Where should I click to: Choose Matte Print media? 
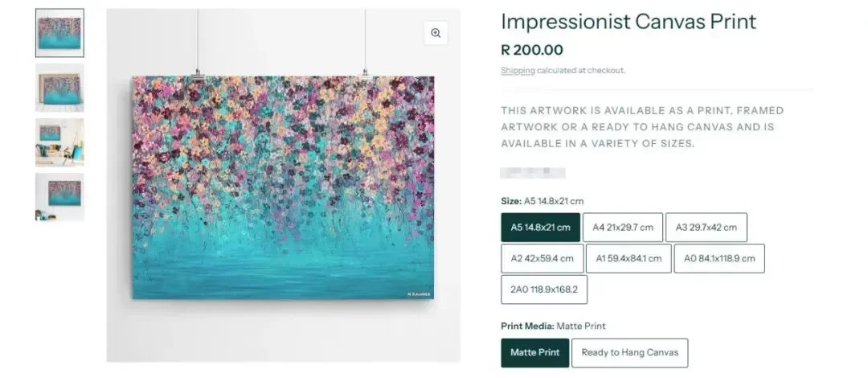534,353
